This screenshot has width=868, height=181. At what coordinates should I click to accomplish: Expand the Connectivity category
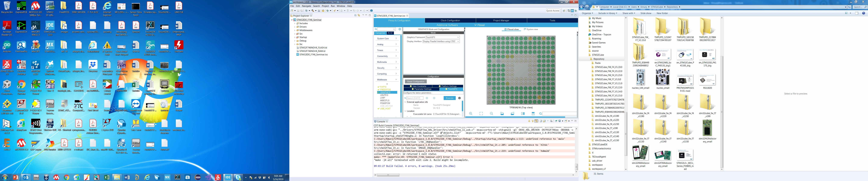(x=387, y=56)
